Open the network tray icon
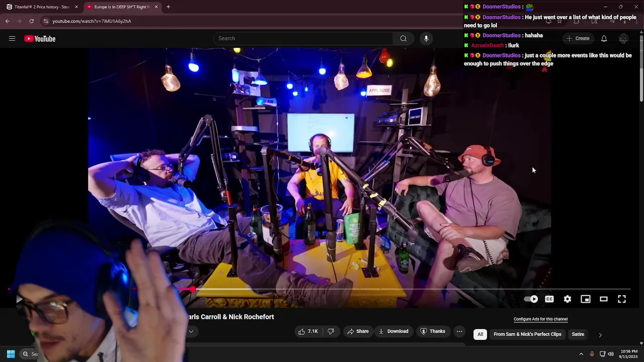Image resolution: width=644 pixels, height=362 pixels. click(x=602, y=354)
